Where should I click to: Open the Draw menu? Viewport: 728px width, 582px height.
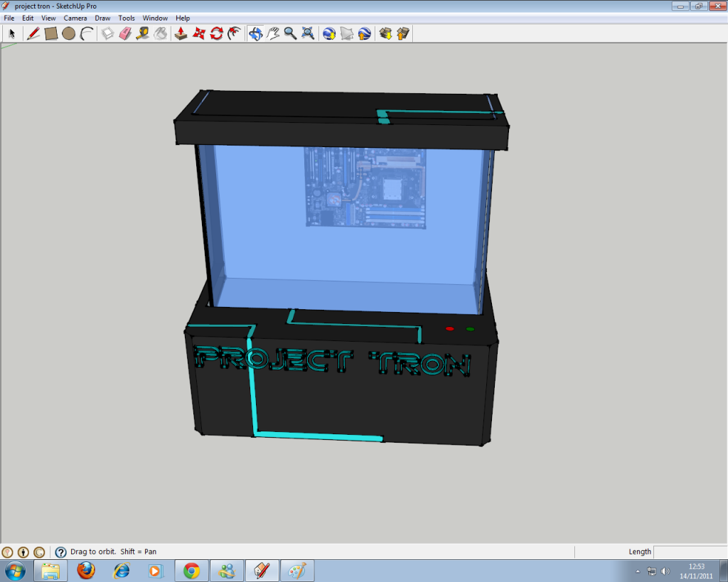tap(102, 18)
